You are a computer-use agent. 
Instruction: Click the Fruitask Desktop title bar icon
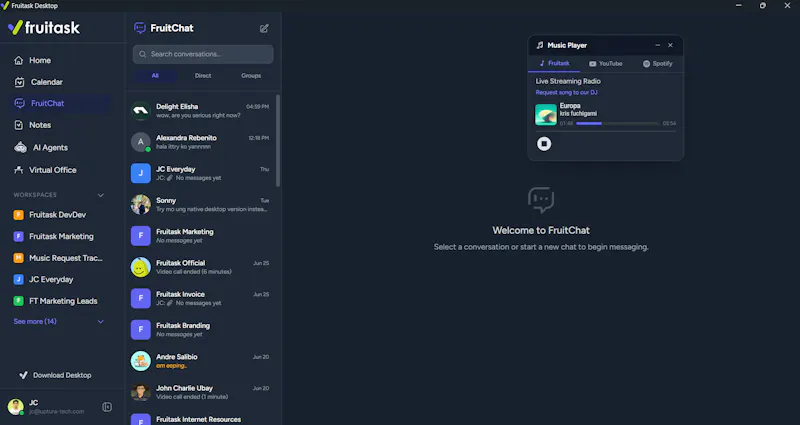pyautogui.click(x=5, y=6)
